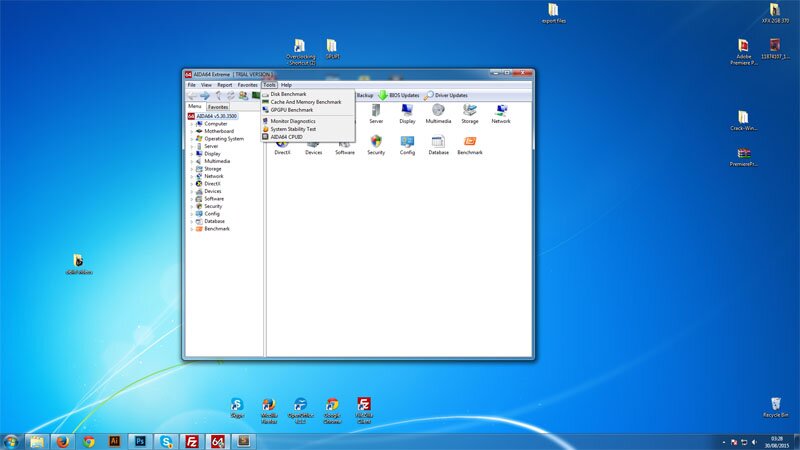This screenshot has width=800, height=450.
Task: Expand the Motherboard tree node arrow
Action: (192, 131)
